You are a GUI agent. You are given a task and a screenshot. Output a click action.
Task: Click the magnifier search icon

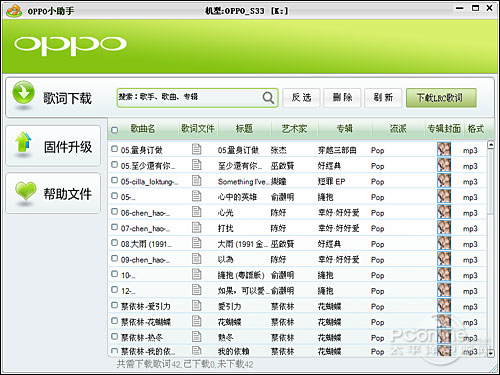[x=268, y=98]
